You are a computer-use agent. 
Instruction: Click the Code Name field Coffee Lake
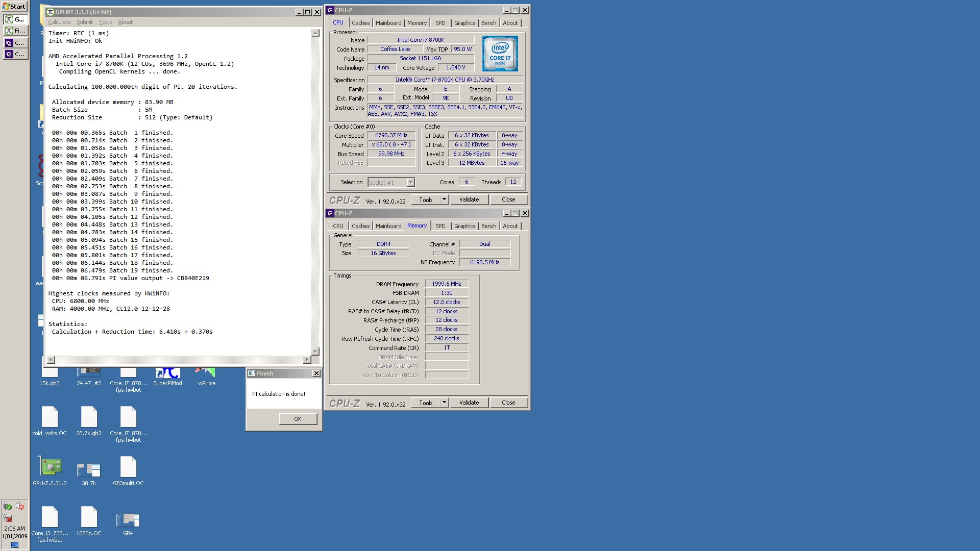tap(395, 49)
